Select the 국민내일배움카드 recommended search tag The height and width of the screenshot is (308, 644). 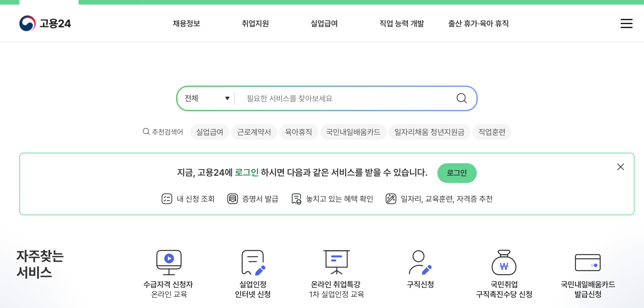tap(353, 132)
